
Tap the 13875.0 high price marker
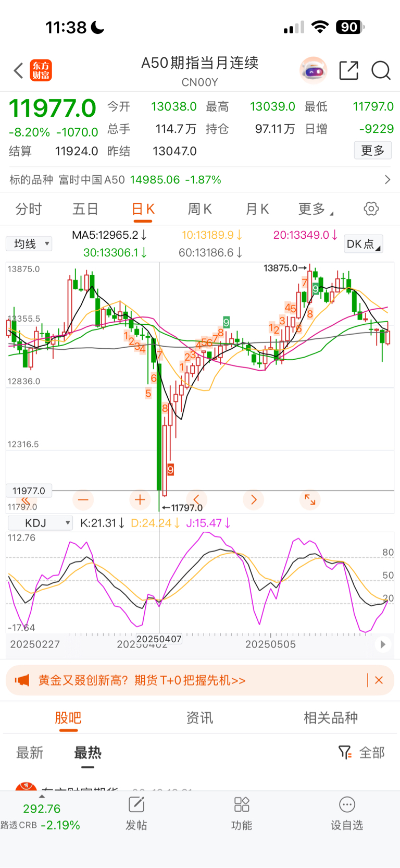[x=285, y=268]
